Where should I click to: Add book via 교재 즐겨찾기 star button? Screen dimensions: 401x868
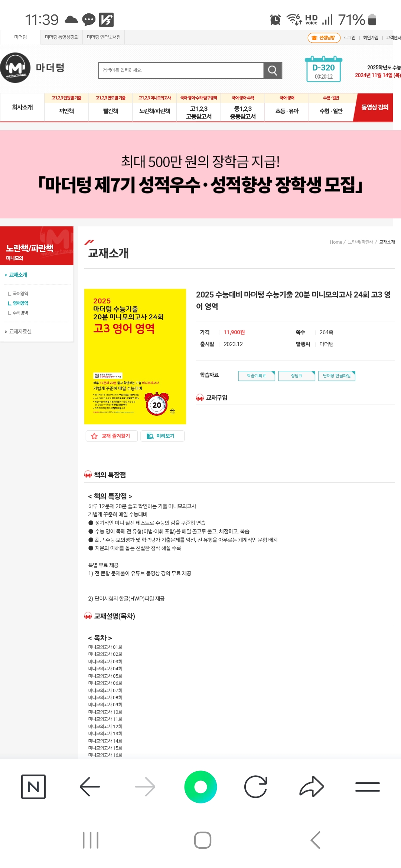[x=112, y=436]
